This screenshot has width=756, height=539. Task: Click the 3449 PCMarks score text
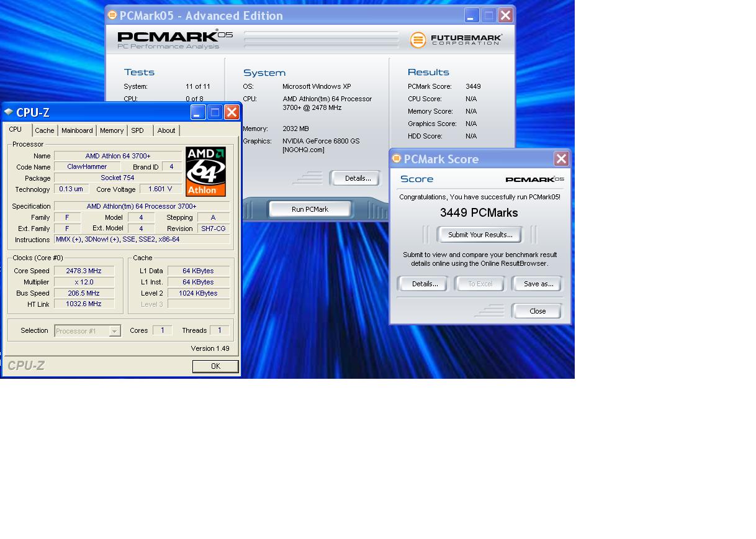coord(479,213)
